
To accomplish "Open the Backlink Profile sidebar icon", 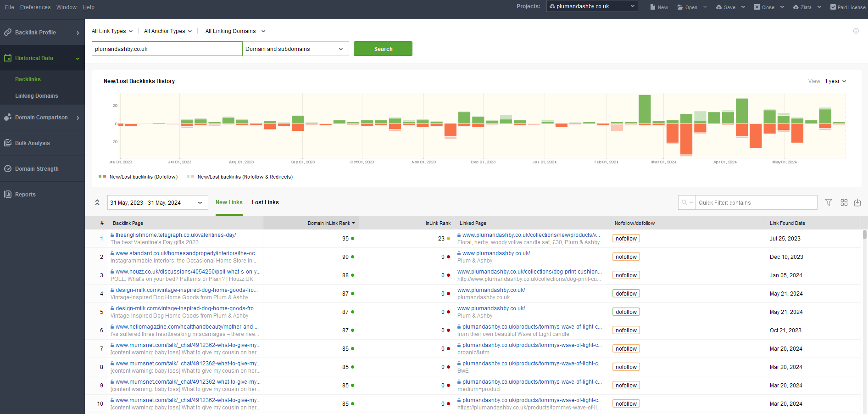I will coord(8,32).
